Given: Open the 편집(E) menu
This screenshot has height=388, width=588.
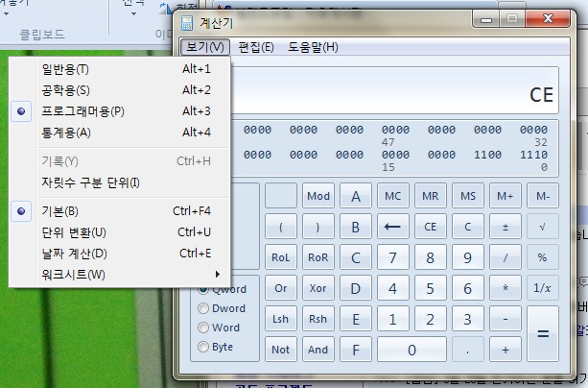Looking at the screenshot, I should (x=254, y=47).
